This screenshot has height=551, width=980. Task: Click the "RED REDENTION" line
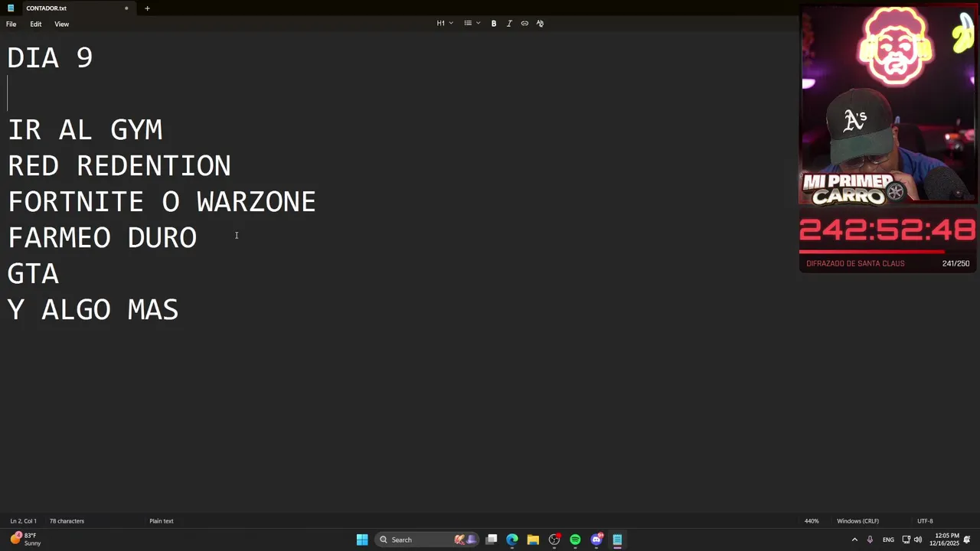(119, 165)
